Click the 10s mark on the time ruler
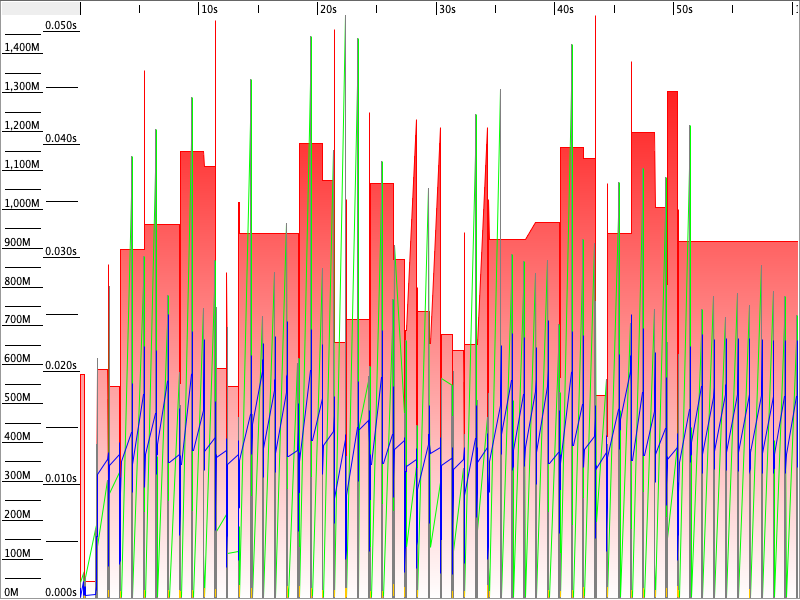The image size is (800, 600). [209, 9]
